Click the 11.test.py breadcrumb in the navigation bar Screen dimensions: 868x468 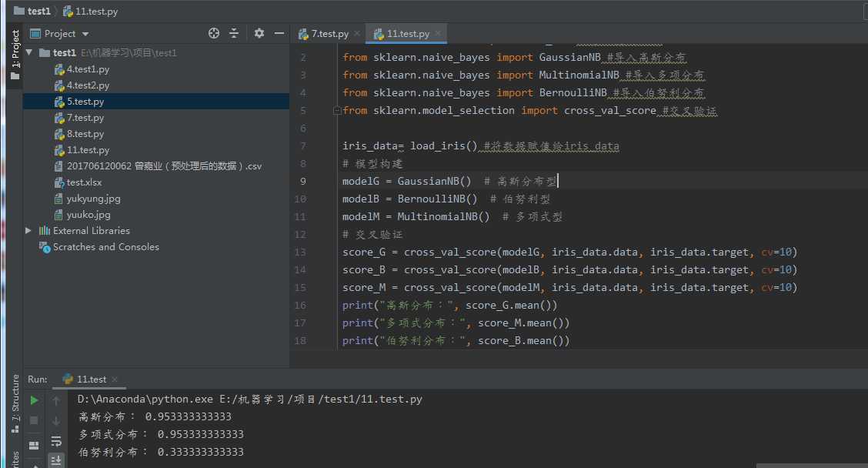(x=90, y=11)
